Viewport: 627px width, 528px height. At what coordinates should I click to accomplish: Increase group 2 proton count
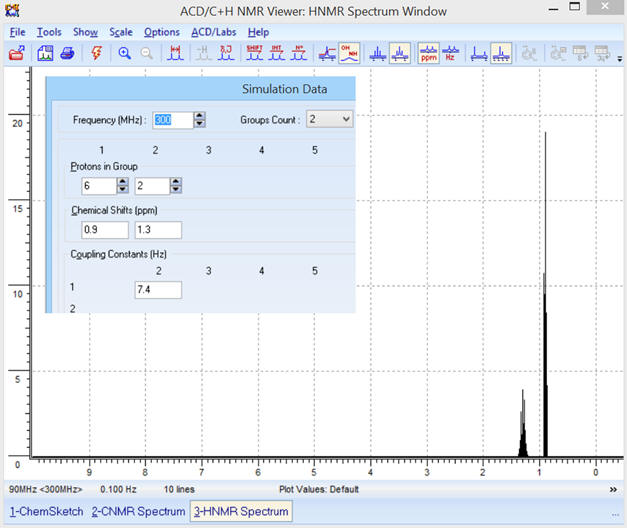pyautogui.click(x=176, y=182)
